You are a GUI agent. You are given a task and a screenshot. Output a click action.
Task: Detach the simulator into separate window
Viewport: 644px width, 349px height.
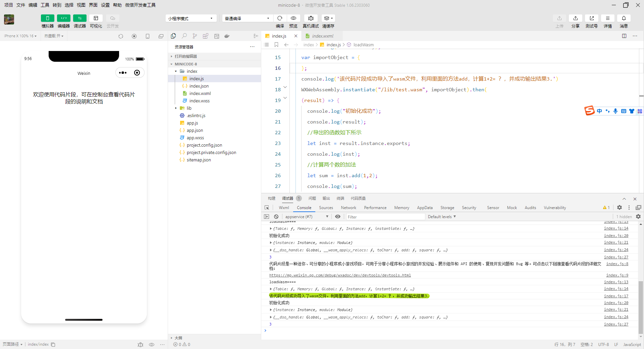[x=161, y=36]
